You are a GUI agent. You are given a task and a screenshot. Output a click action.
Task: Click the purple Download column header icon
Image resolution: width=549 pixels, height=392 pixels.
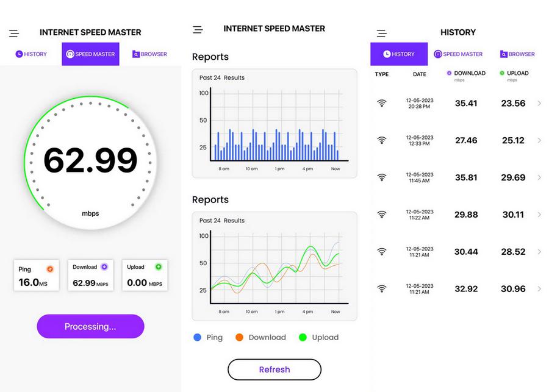449,73
